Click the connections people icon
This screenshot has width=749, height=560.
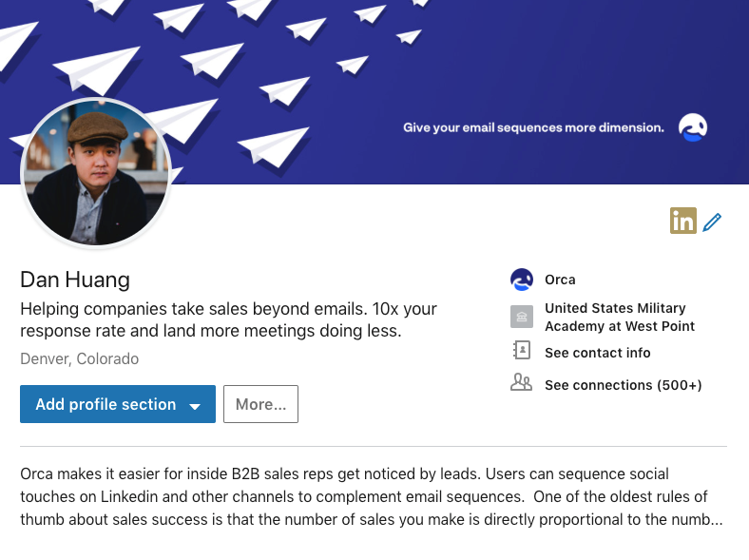(x=521, y=382)
